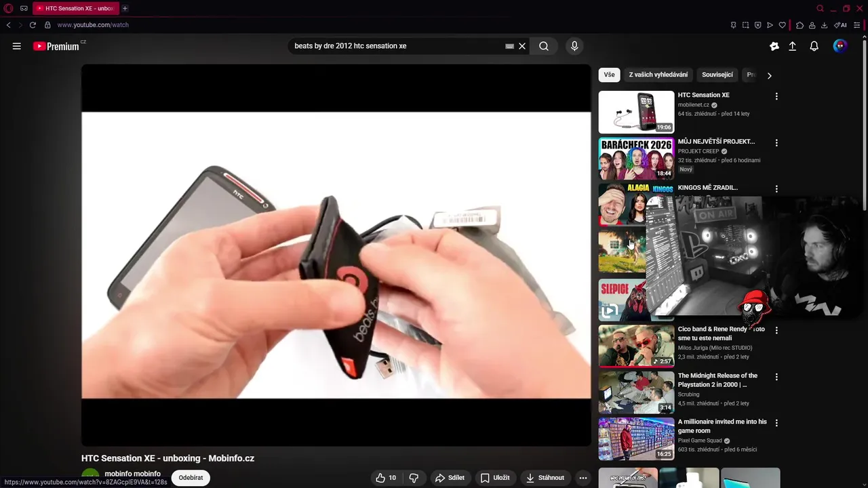Open the PROJEKT CREEP channel link
Image resolution: width=868 pixels, height=488 pixels.
(698, 151)
